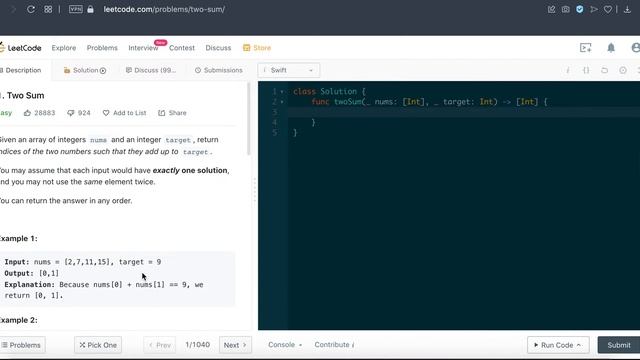Click the padlock site security icon
This screenshot has height=360, width=640.
coord(90,9)
